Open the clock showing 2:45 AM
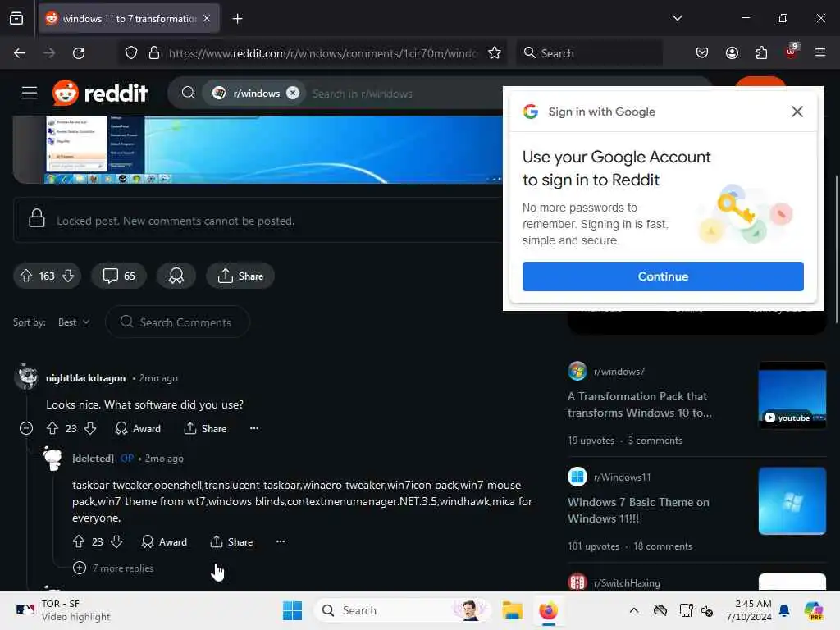The height and width of the screenshot is (630, 840). point(748,610)
